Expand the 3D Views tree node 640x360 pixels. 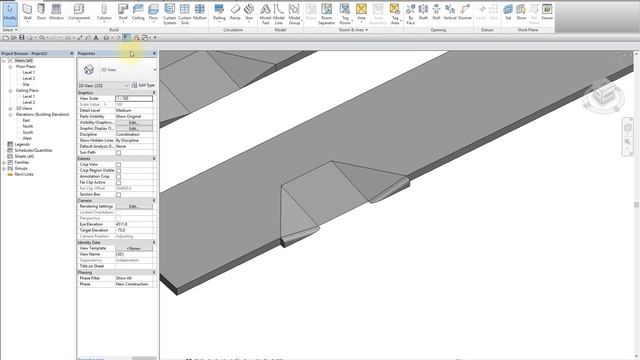pyautogui.click(x=10, y=109)
